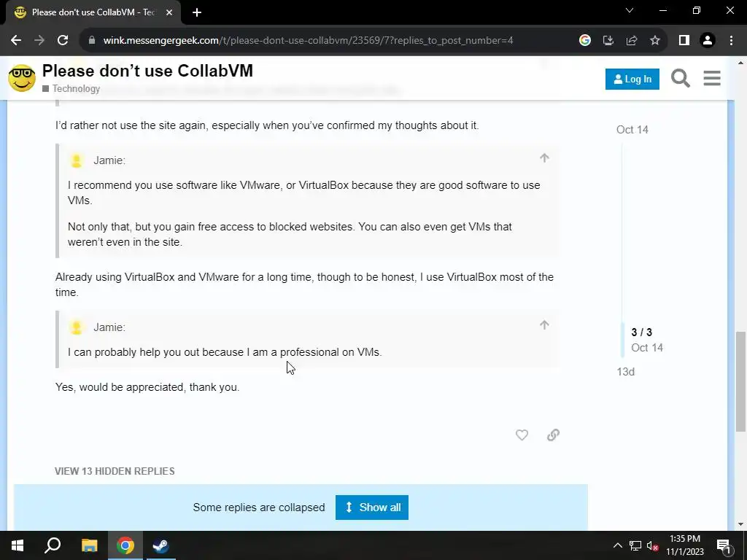747x560 pixels.
Task: Open the taskbar clock and date
Action: click(x=684, y=545)
